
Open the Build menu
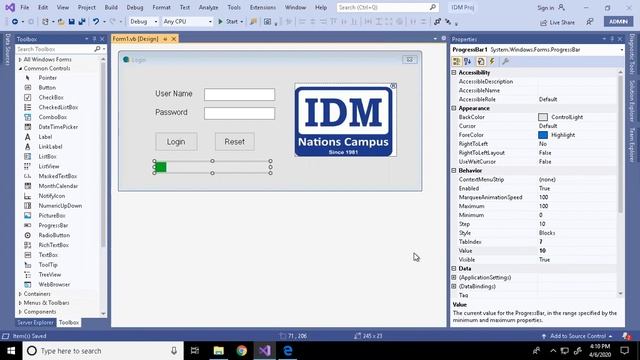111,7
